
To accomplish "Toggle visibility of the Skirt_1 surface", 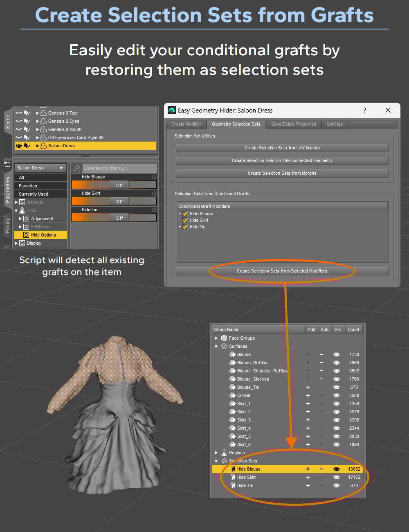I will click(x=336, y=404).
